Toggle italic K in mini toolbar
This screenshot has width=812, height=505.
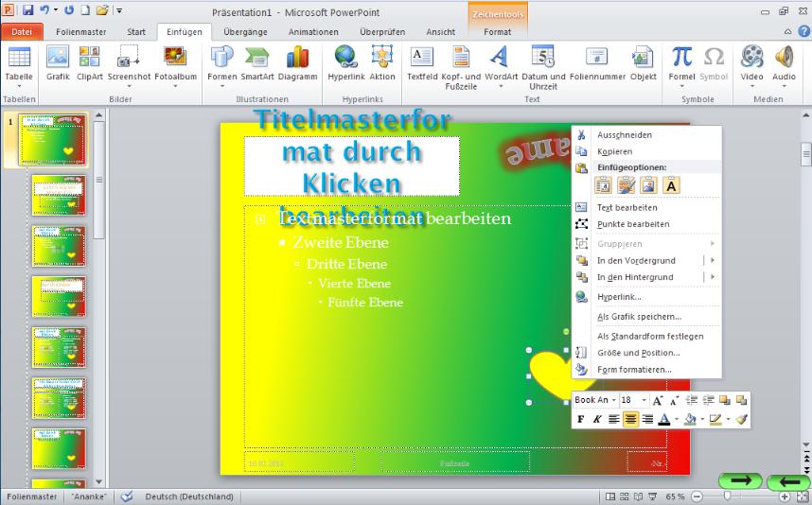tap(597, 419)
